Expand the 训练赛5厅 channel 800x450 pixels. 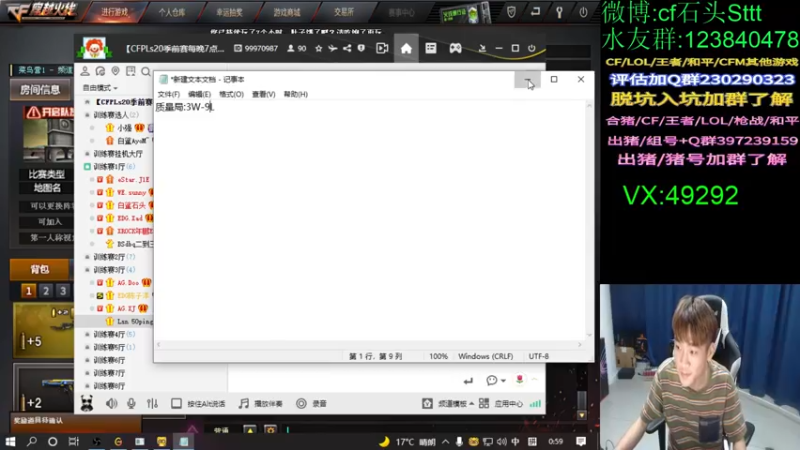click(x=87, y=347)
